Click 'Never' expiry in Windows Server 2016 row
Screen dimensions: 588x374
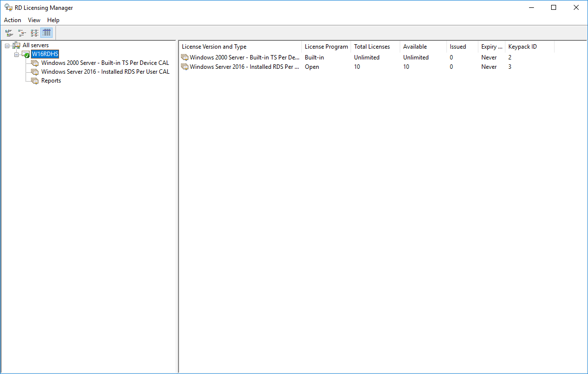[x=489, y=67]
